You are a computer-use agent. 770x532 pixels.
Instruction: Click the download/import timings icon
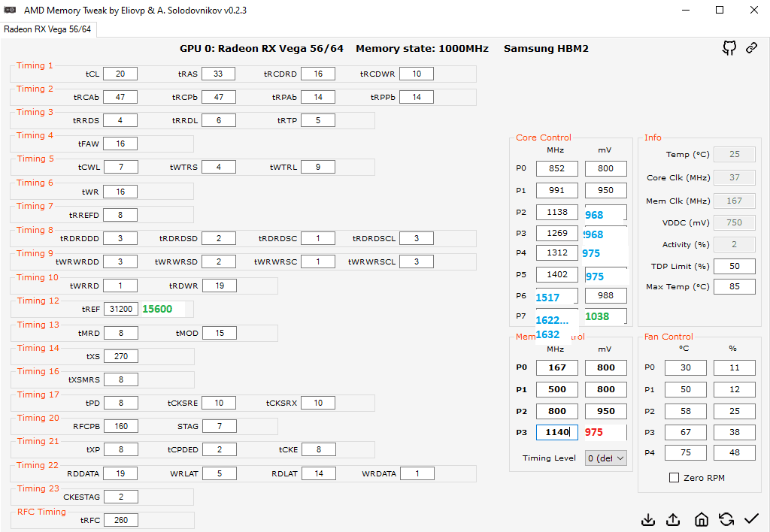(x=648, y=519)
